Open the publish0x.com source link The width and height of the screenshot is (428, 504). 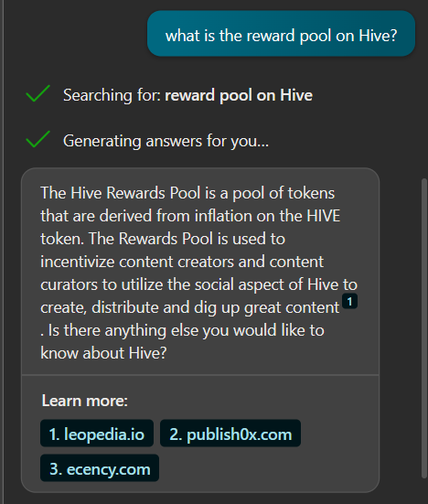click(x=230, y=434)
